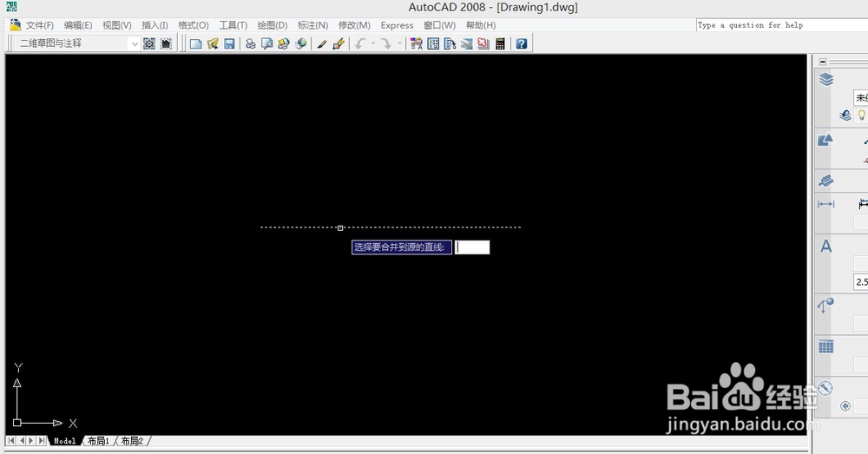Open the 修改(M) menu
Screen dimensions: 868x454
pyautogui.click(x=354, y=25)
